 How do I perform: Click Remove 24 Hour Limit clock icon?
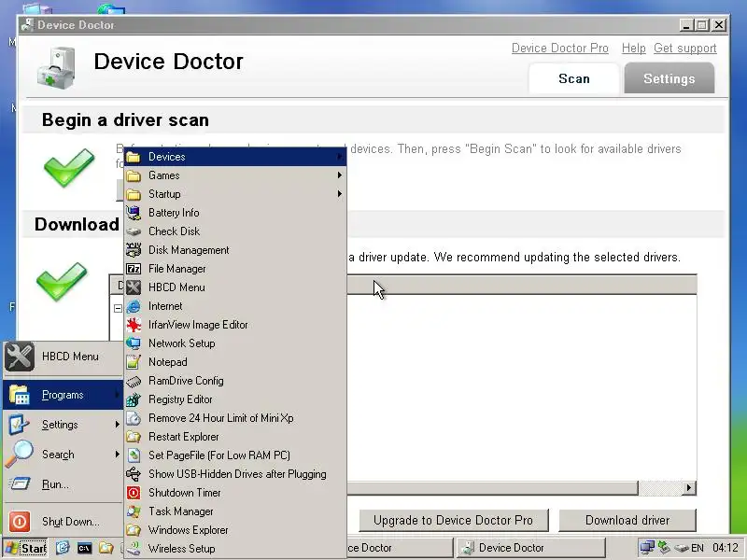point(134,418)
